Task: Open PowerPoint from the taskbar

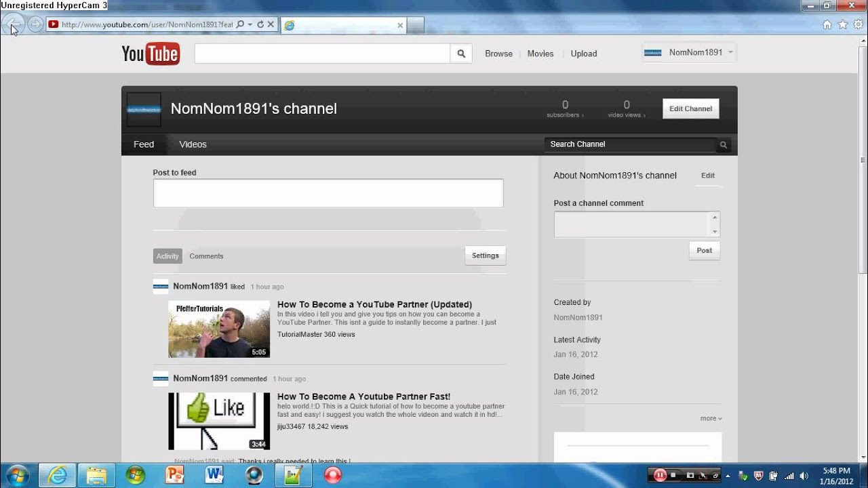Action: (175, 475)
